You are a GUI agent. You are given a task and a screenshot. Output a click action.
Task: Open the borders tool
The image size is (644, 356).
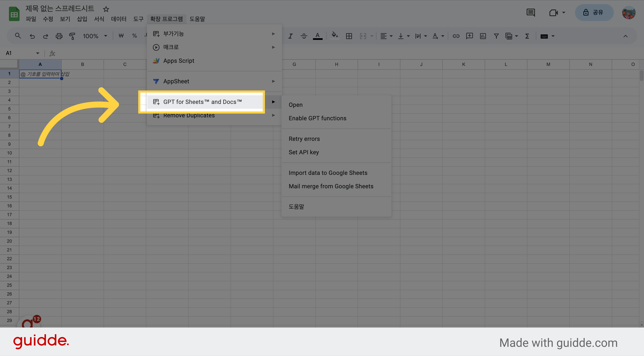[x=349, y=36]
